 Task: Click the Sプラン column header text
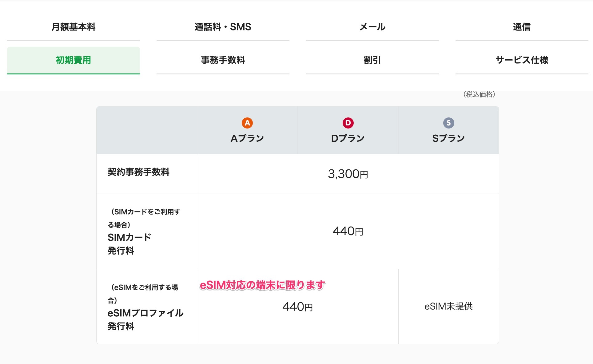[x=448, y=138]
